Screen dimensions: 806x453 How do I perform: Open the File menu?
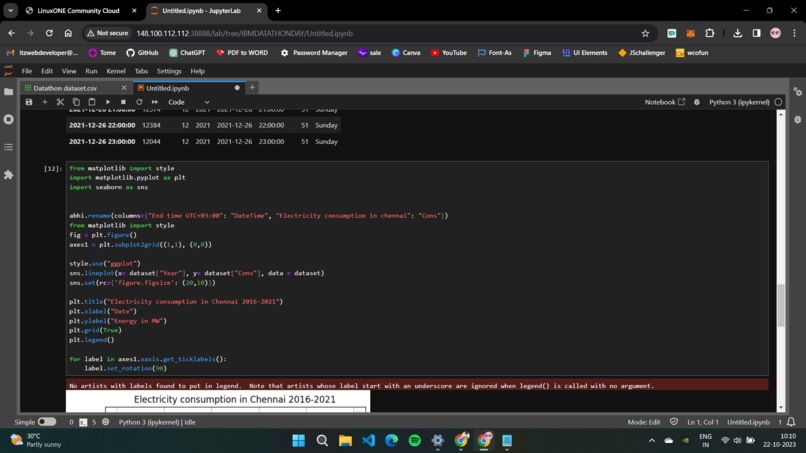coord(27,71)
